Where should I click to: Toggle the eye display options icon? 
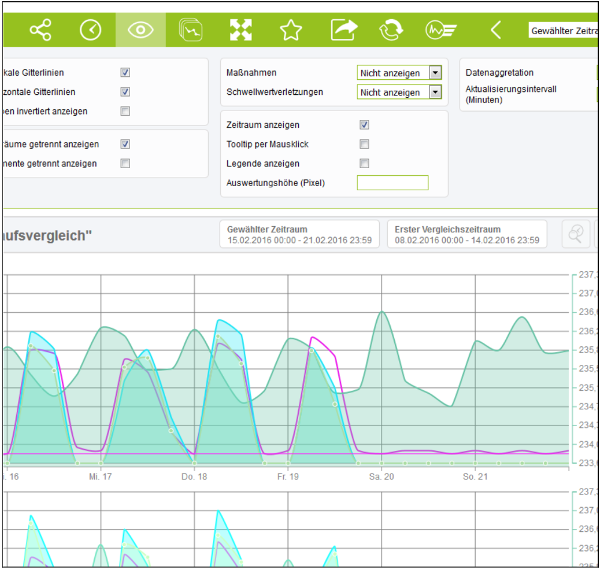[141, 30]
